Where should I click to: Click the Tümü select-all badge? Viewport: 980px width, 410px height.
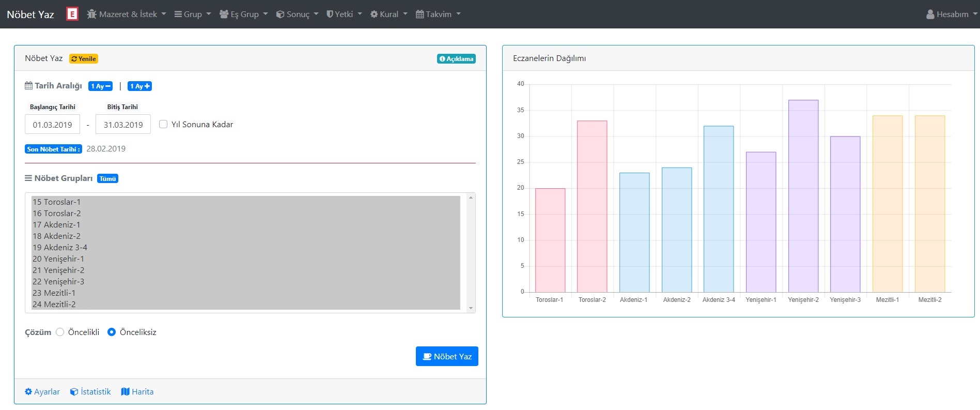(107, 179)
